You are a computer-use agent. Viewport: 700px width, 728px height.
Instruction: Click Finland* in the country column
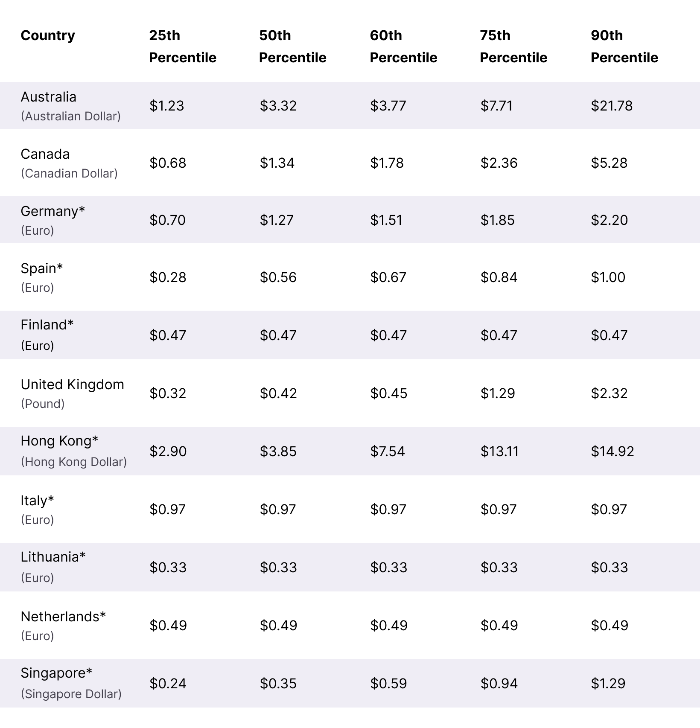pyautogui.click(x=47, y=325)
